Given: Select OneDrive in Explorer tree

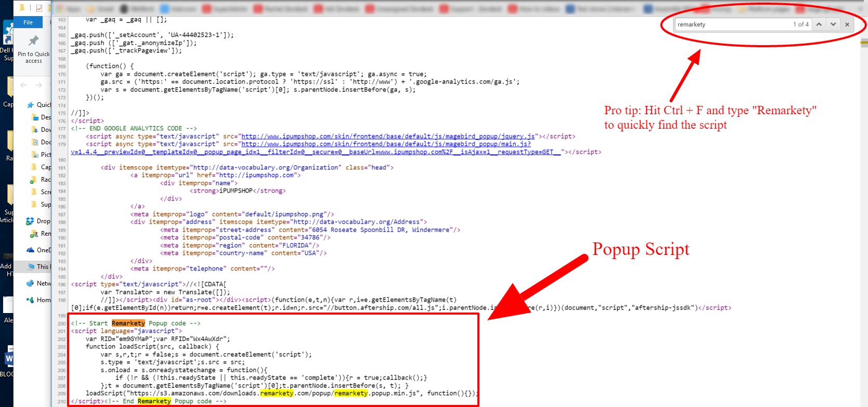Looking at the screenshot, I should coord(38,250).
